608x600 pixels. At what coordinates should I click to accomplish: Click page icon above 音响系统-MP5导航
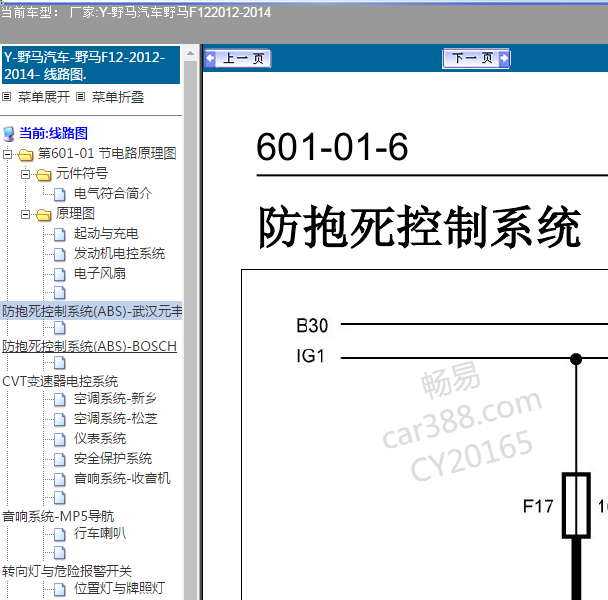tap(59, 498)
